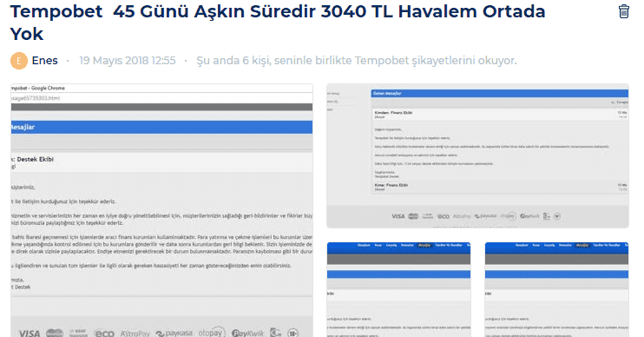Image resolution: width=644 pixels, height=337 pixels.
Task: Click the Mastercard logo in large screenshot
Action: [55, 333]
